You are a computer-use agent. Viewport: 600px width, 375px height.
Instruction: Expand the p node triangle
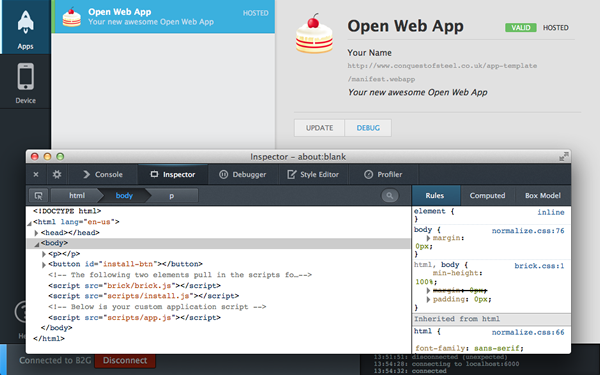(x=44, y=254)
